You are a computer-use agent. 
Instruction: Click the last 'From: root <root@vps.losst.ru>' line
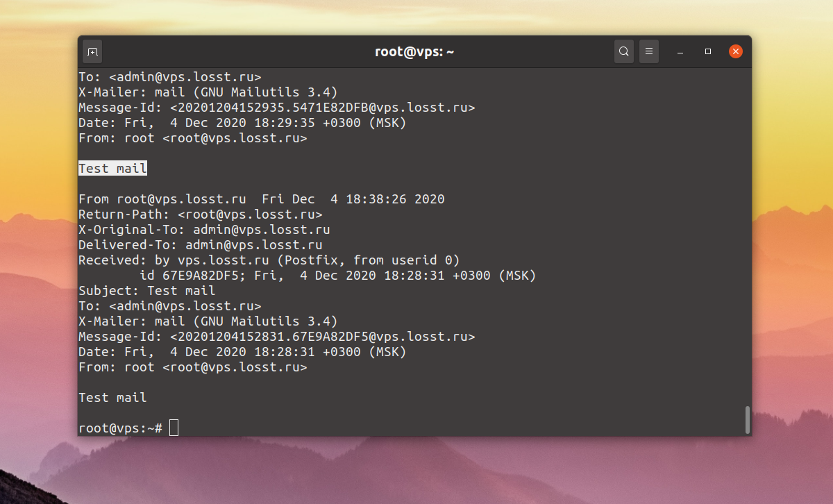coord(193,367)
